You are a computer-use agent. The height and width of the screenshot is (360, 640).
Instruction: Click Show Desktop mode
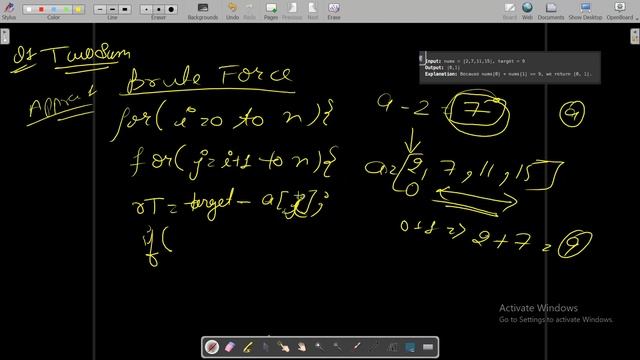click(585, 11)
